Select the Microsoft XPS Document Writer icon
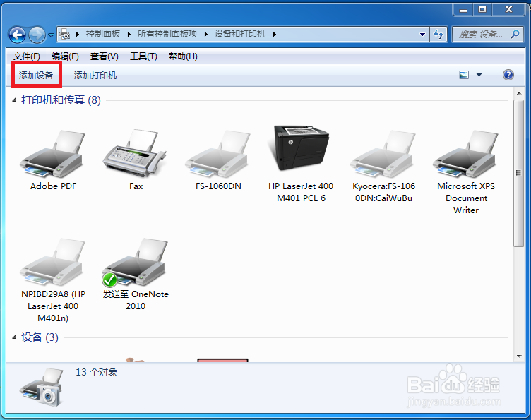This screenshot has height=420, width=531. click(x=465, y=154)
